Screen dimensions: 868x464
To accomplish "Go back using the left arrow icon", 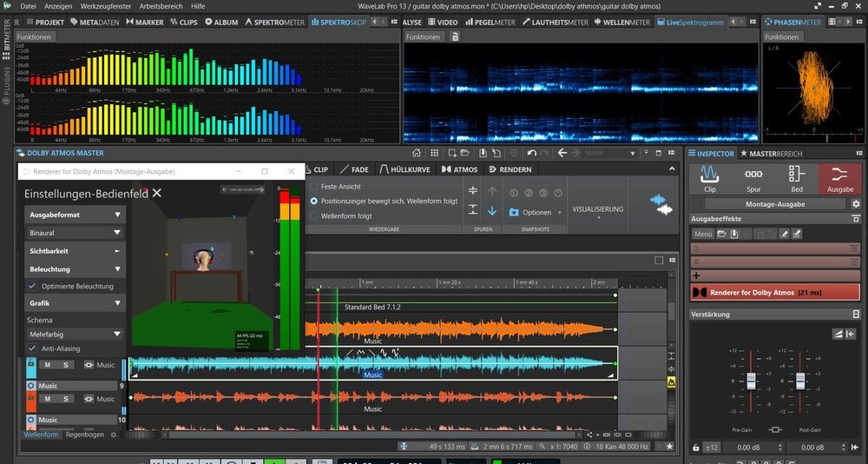I will (562, 153).
